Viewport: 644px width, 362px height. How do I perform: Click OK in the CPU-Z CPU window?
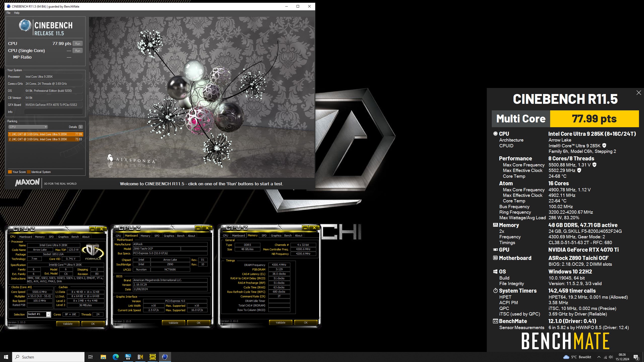[x=93, y=324]
